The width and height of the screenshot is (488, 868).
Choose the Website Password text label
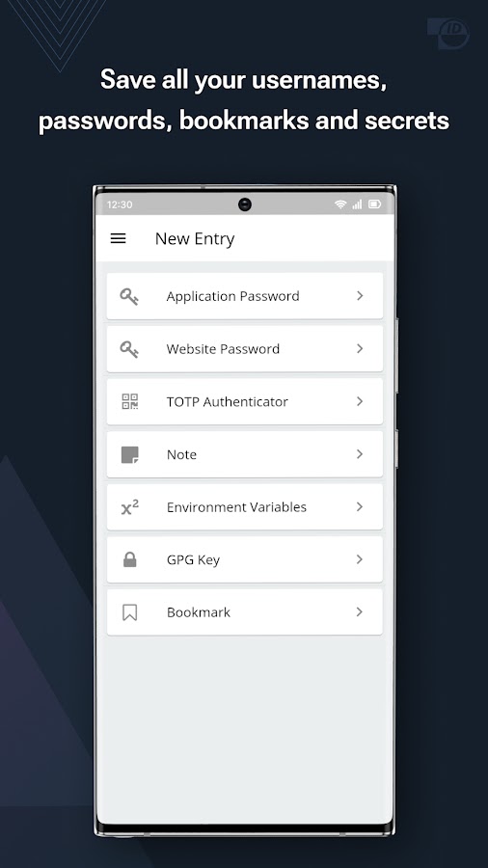point(223,349)
